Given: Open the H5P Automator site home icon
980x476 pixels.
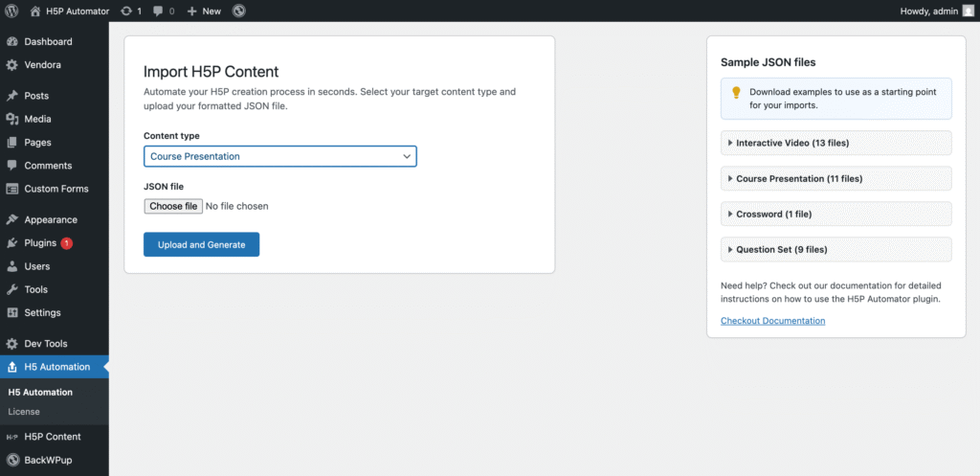Looking at the screenshot, I should click(35, 11).
